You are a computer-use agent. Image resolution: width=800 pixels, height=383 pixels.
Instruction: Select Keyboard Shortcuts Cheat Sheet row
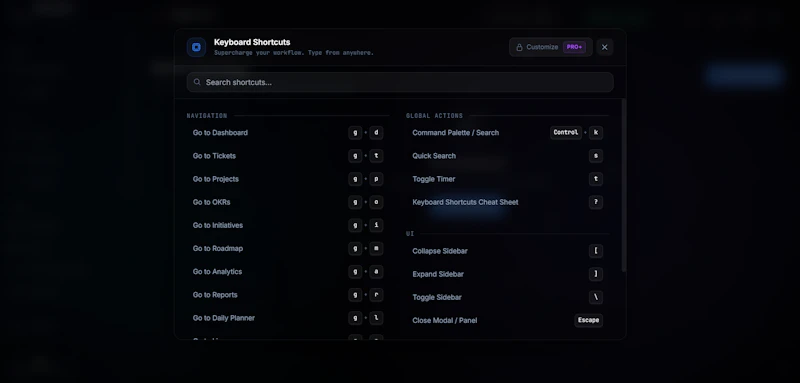[x=508, y=202]
